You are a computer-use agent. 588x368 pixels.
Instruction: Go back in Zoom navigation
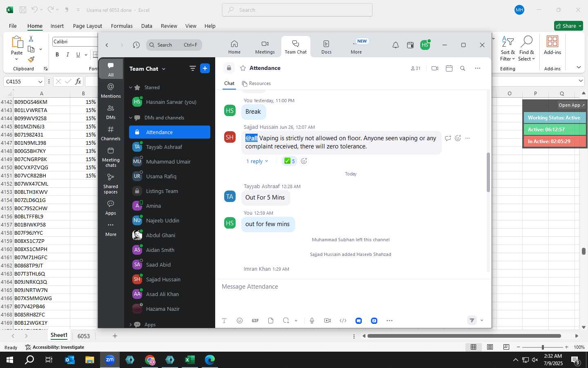pyautogui.click(x=107, y=45)
